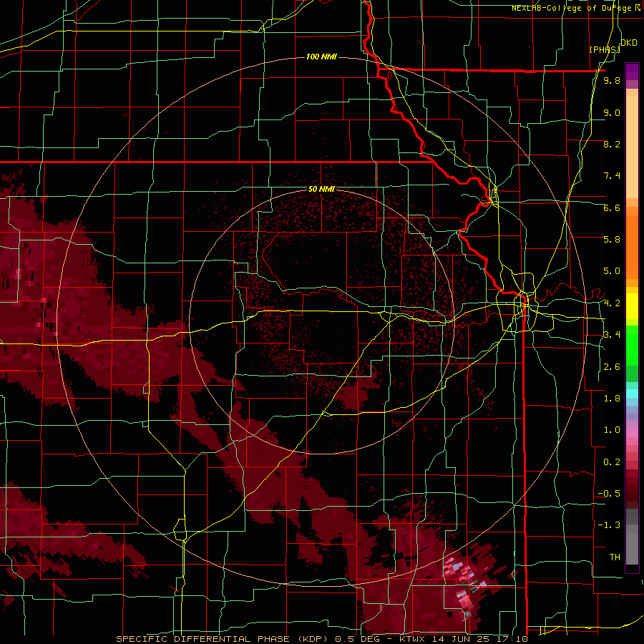644x644 pixels.
Task: Click the 8.2 scale value
Action: (612, 145)
